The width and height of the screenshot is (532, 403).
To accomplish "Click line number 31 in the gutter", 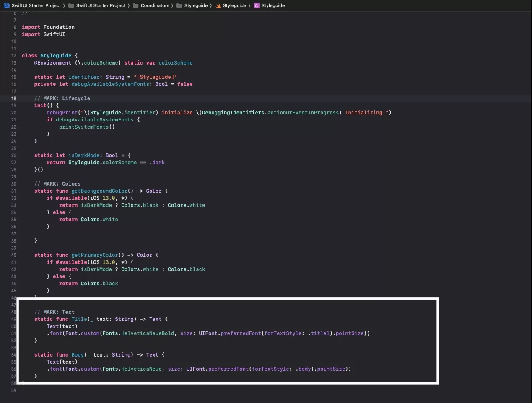I will tap(13, 191).
